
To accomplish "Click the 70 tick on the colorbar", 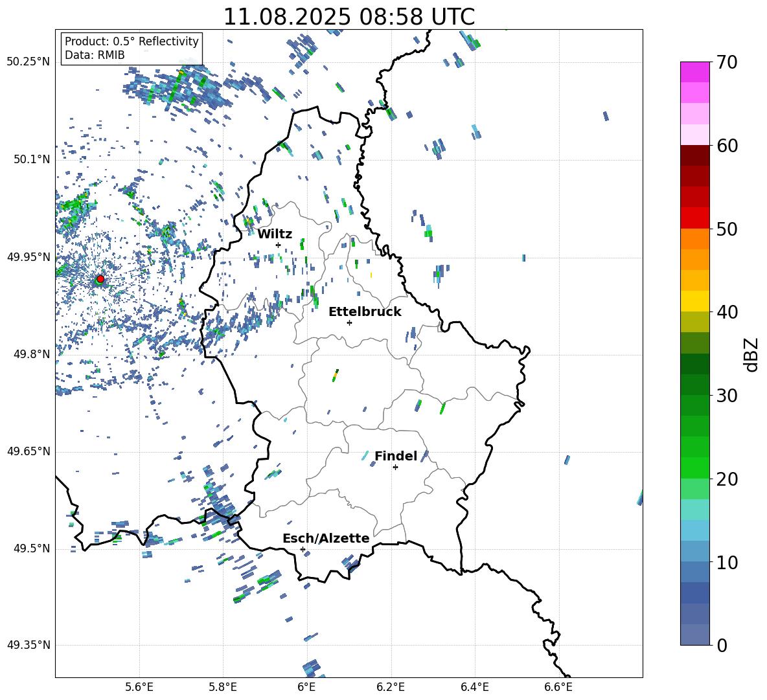I will pyautogui.click(x=726, y=62).
